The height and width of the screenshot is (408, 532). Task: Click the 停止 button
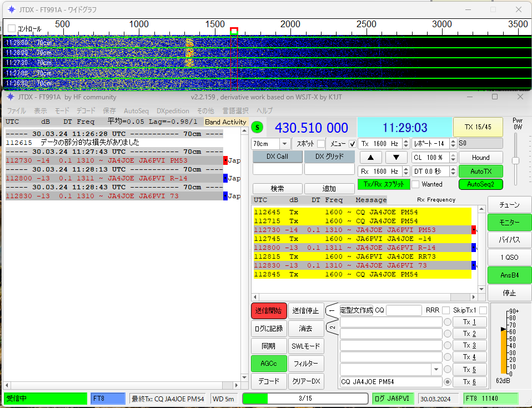coord(509,293)
